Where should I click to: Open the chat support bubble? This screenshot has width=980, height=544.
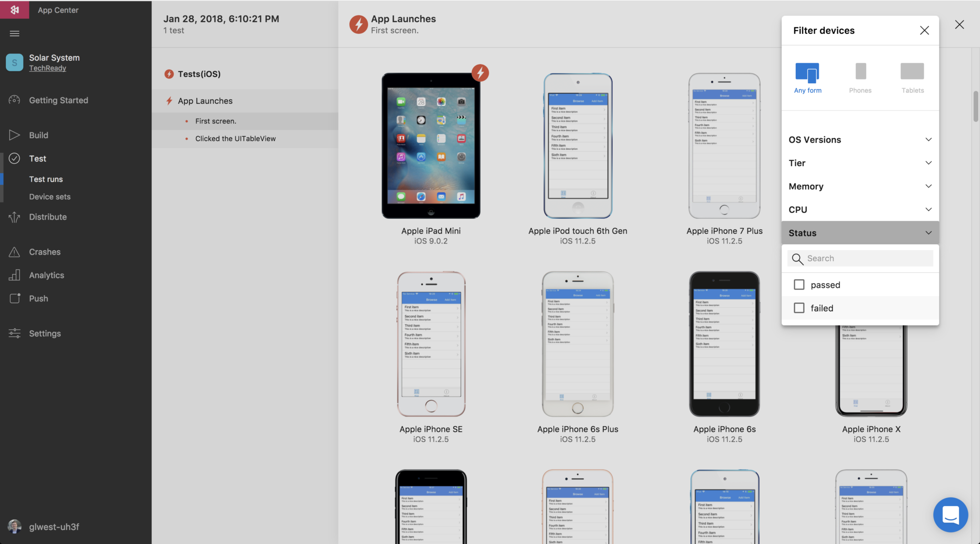click(950, 514)
